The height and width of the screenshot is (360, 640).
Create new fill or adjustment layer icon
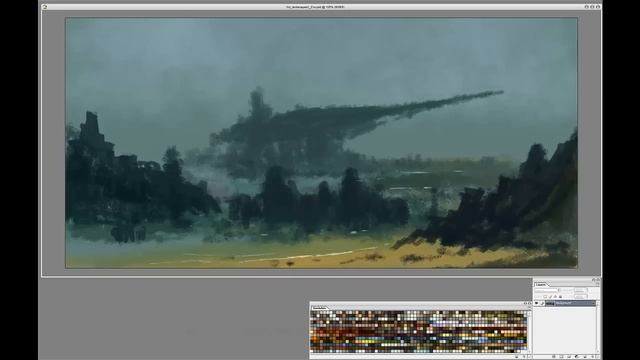(x=576, y=357)
